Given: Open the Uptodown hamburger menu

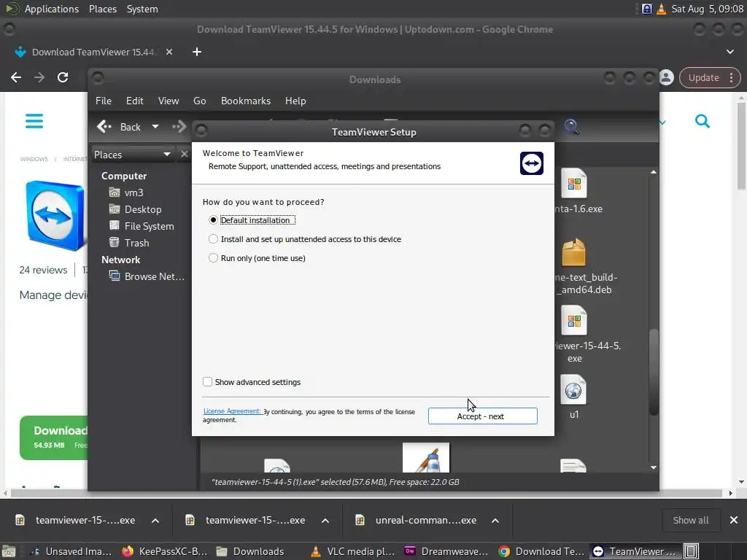Looking at the screenshot, I should [34, 121].
